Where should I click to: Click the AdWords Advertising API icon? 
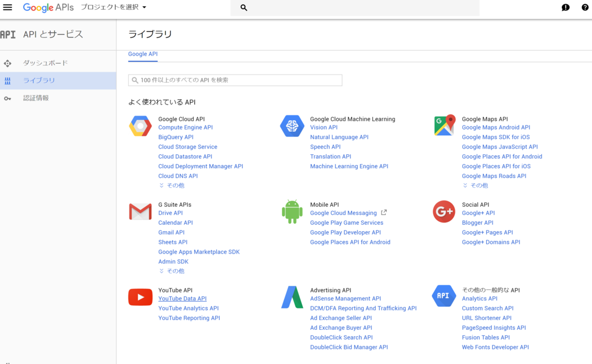click(292, 297)
